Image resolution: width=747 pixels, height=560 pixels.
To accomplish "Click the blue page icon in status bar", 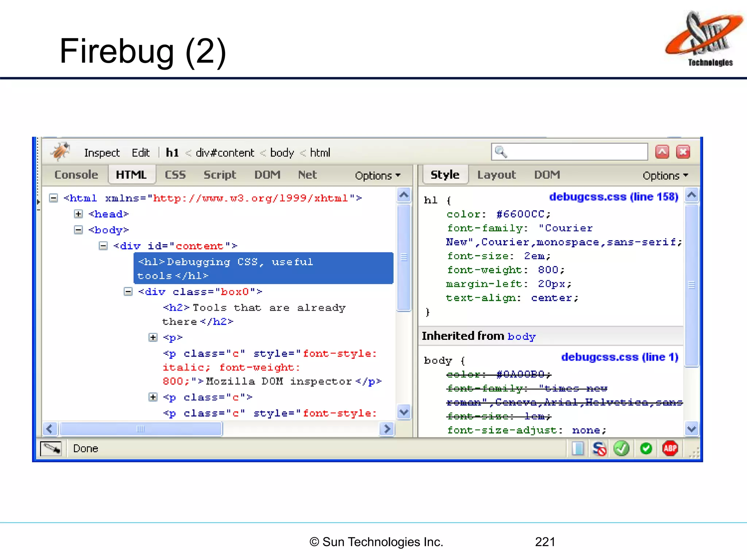I will tap(578, 448).
